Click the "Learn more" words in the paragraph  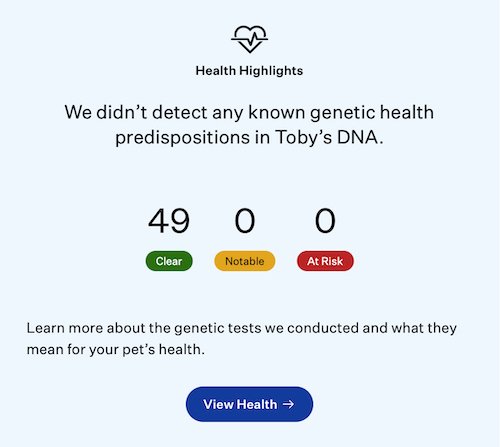point(65,328)
